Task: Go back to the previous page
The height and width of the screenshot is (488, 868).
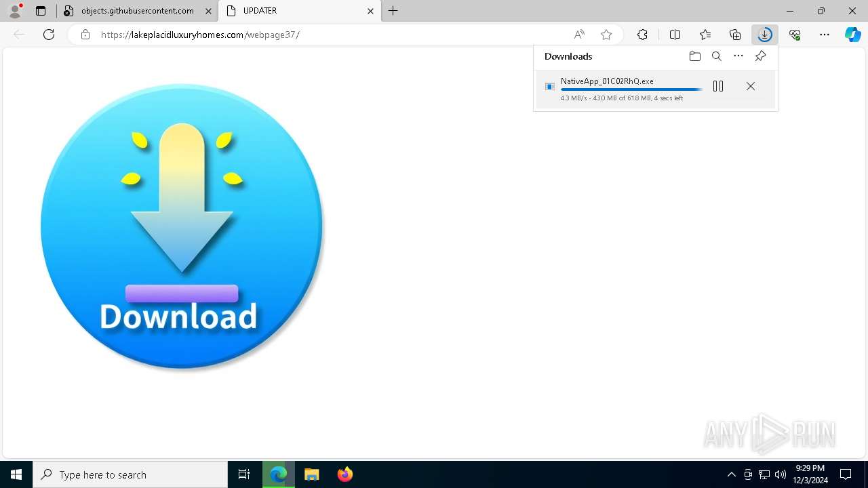Action: (19, 35)
